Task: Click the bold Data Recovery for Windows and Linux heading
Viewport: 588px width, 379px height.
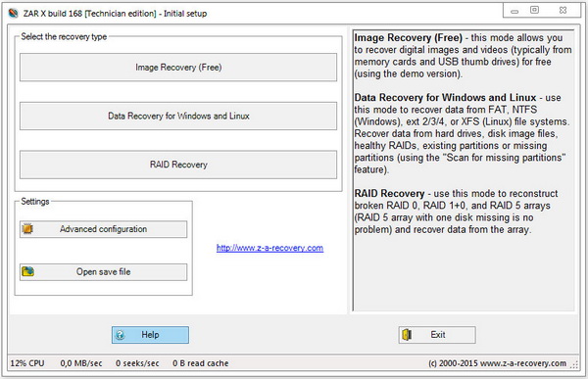Action: click(445, 98)
